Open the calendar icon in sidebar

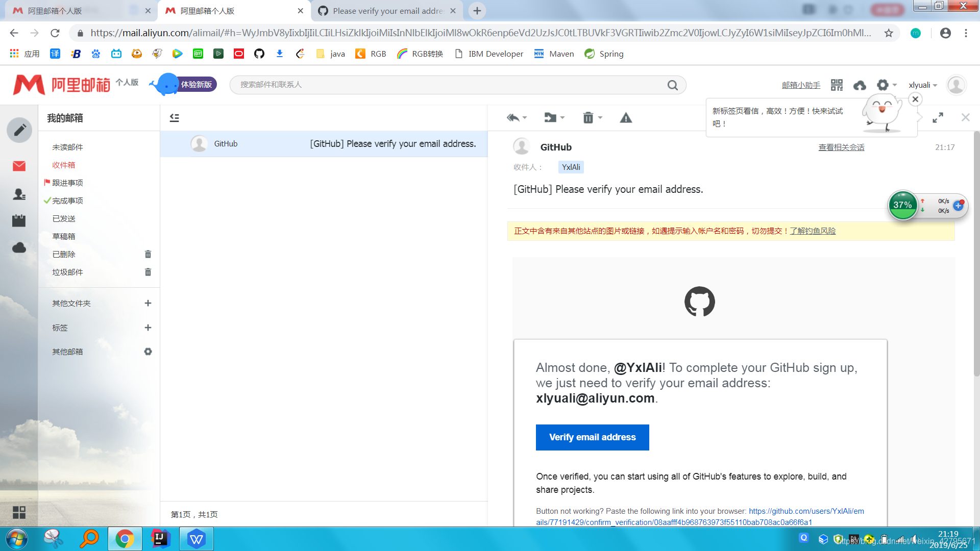19,220
